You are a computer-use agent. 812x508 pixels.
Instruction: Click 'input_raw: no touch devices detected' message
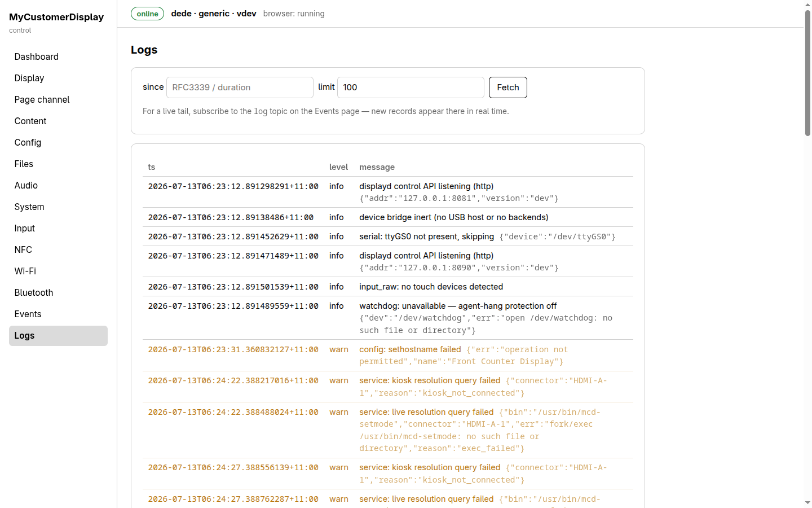(x=431, y=287)
